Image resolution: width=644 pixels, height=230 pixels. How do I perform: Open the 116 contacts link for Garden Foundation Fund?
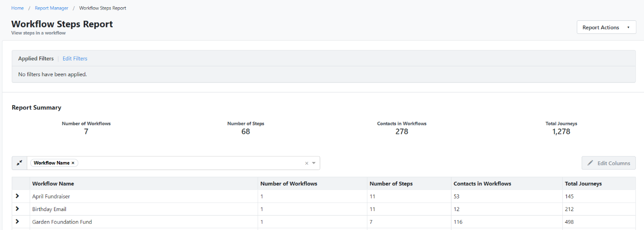pyautogui.click(x=458, y=222)
